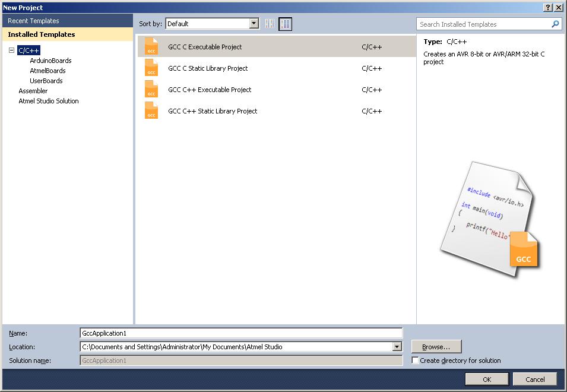Image resolution: width=567 pixels, height=392 pixels.
Task: Open the Location path dropdown arrow
Action: point(397,347)
